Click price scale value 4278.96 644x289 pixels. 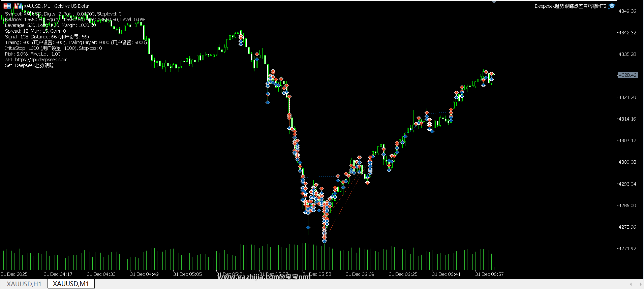pos(627,227)
